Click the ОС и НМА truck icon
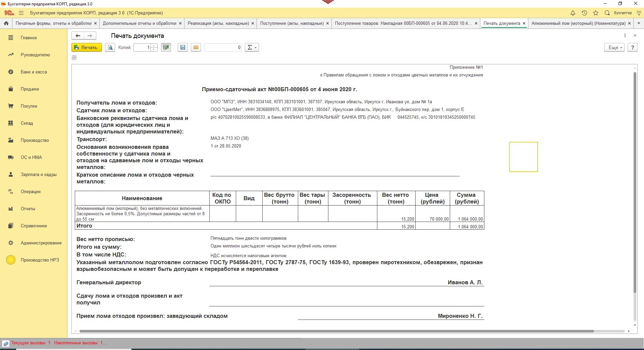This screenshot has height=350, width=644. [x=11, y=157]
